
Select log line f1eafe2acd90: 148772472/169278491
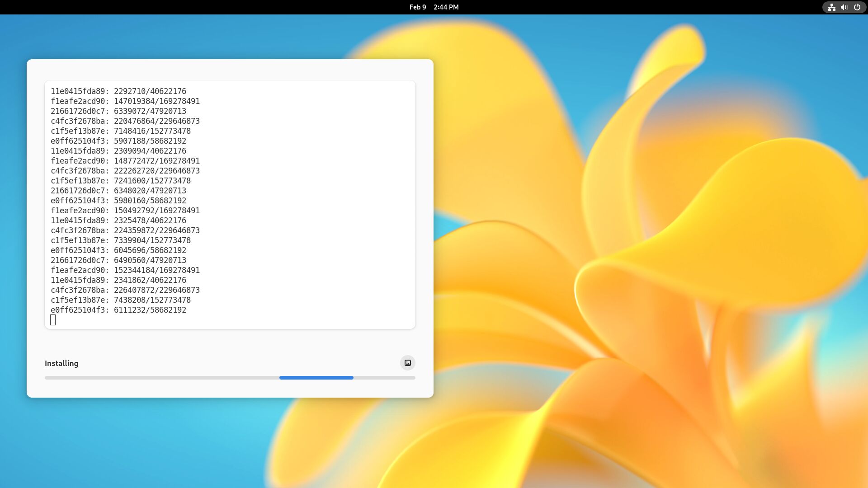point(125,161)
